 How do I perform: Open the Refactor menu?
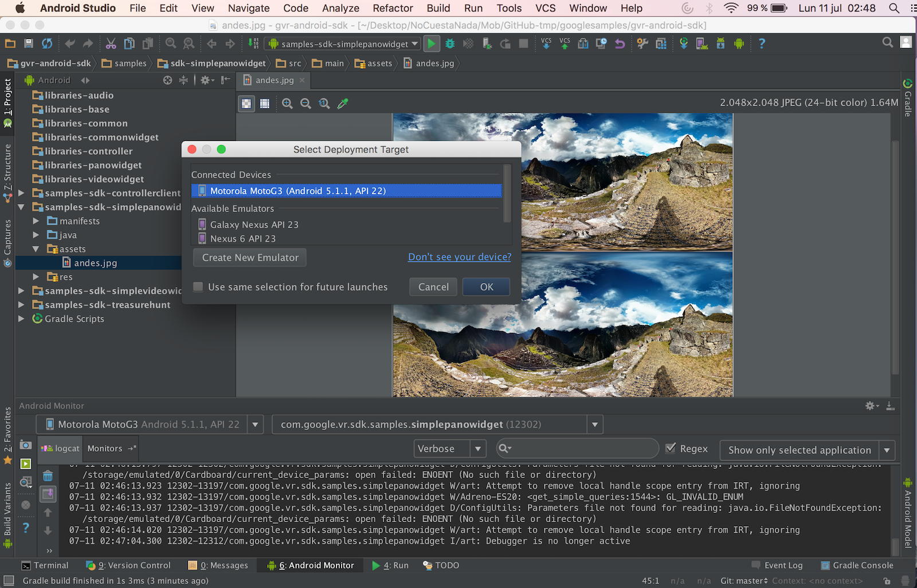[x=393, y=8]
